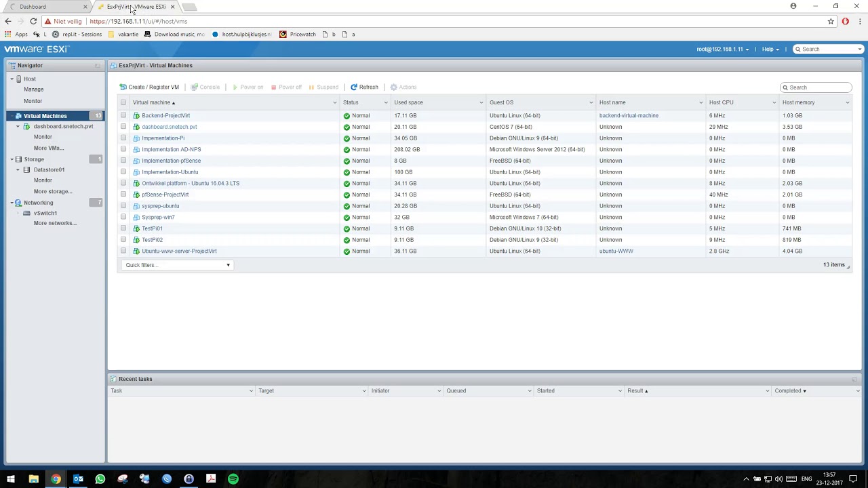
Task: Reload the page in Chrome
Action: pyautogui.click(x=33, y=21)
